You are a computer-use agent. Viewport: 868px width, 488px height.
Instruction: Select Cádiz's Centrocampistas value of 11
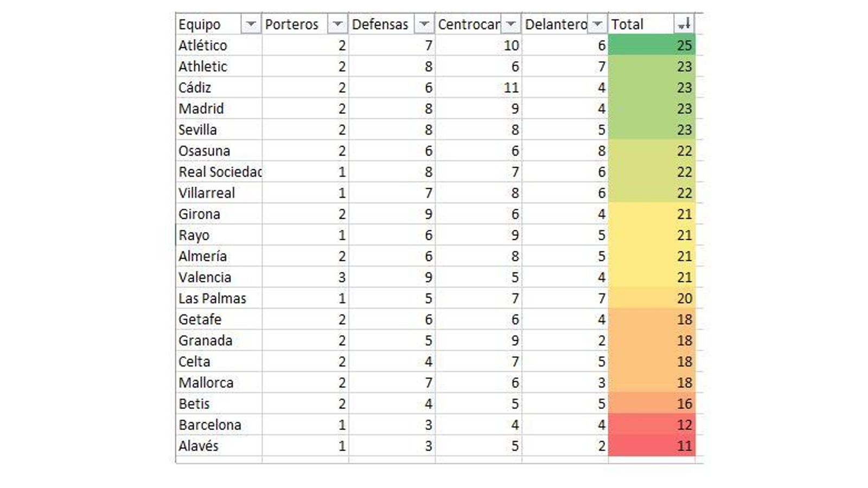(477, 87)
